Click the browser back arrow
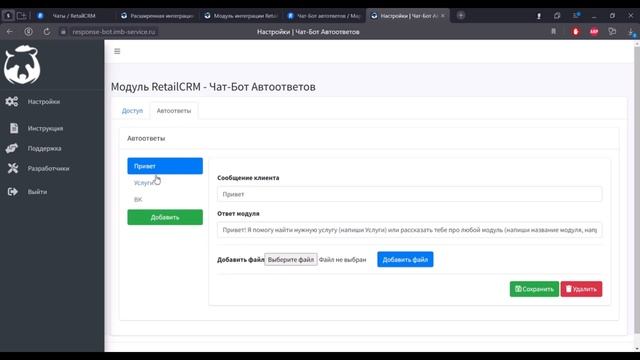The image size is (640, 360). coord(9,31)
